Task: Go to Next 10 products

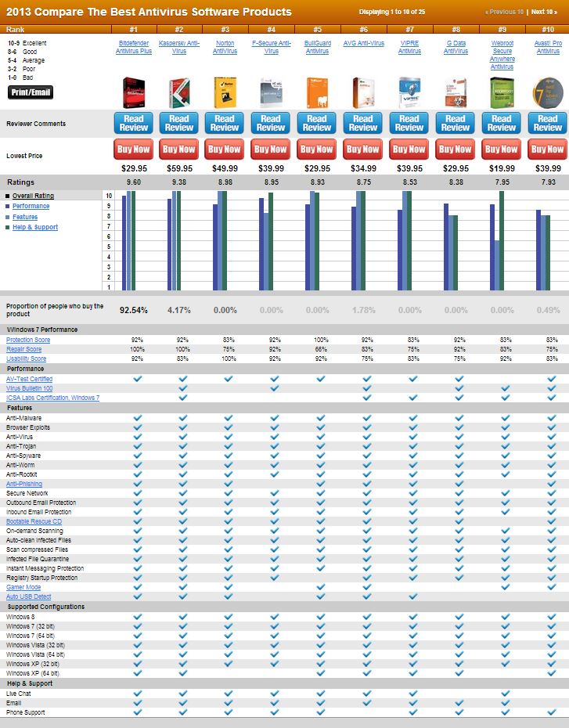Action: click(x=544, y=12)
